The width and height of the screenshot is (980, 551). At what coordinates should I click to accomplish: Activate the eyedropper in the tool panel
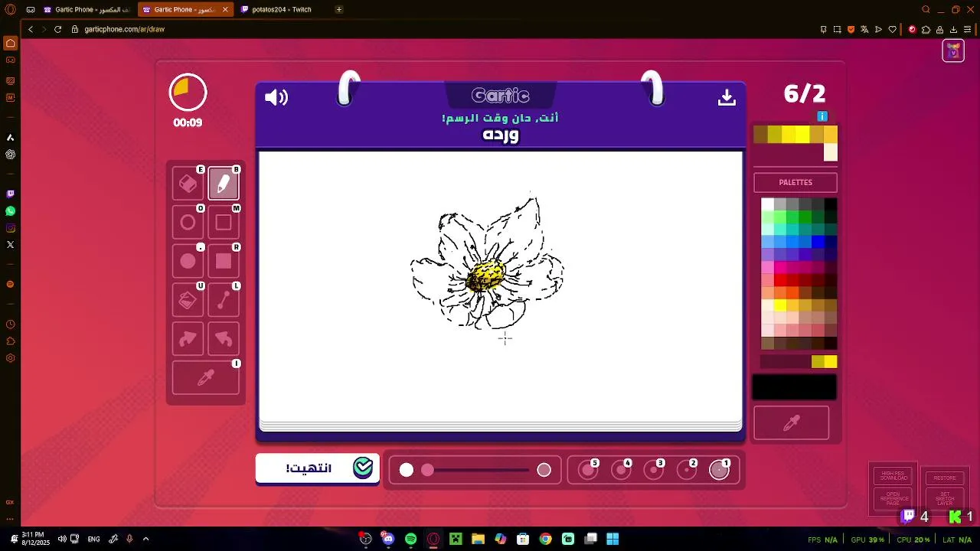coord(206,378)
